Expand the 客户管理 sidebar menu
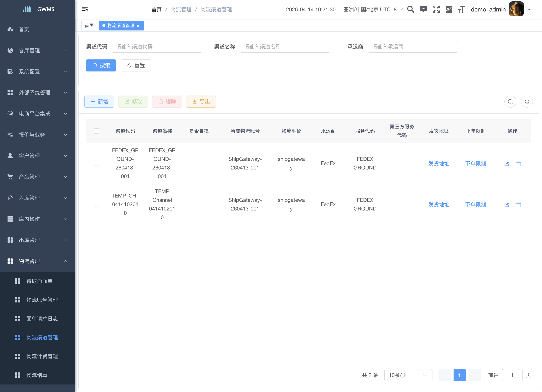Screen dimensions: 542x392 click(38, 156)
